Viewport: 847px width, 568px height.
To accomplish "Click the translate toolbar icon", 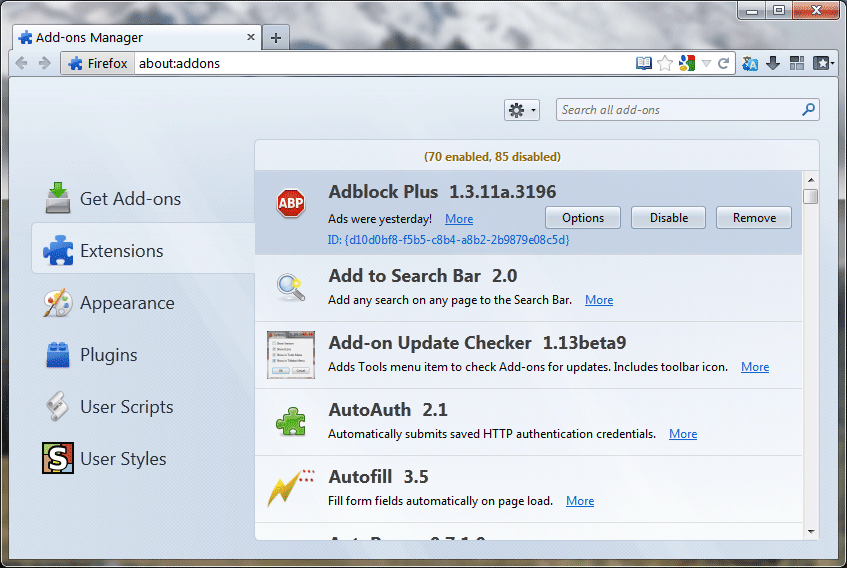I will 750,63.
